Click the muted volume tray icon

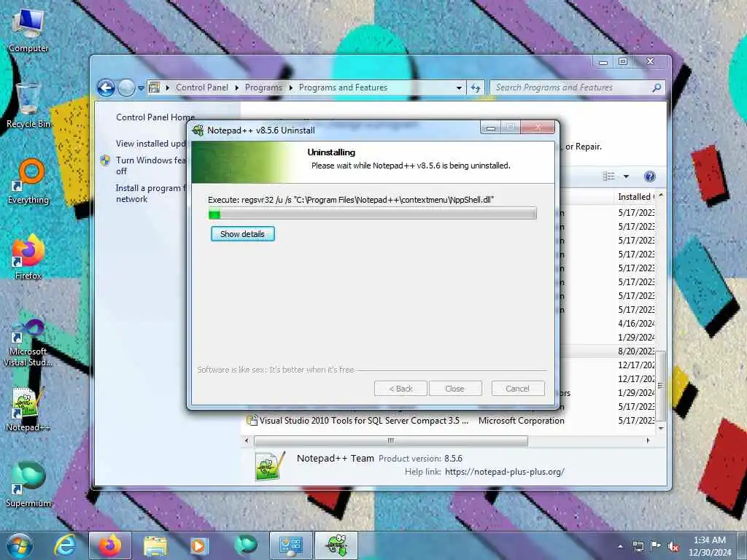[x=673, y=547]
